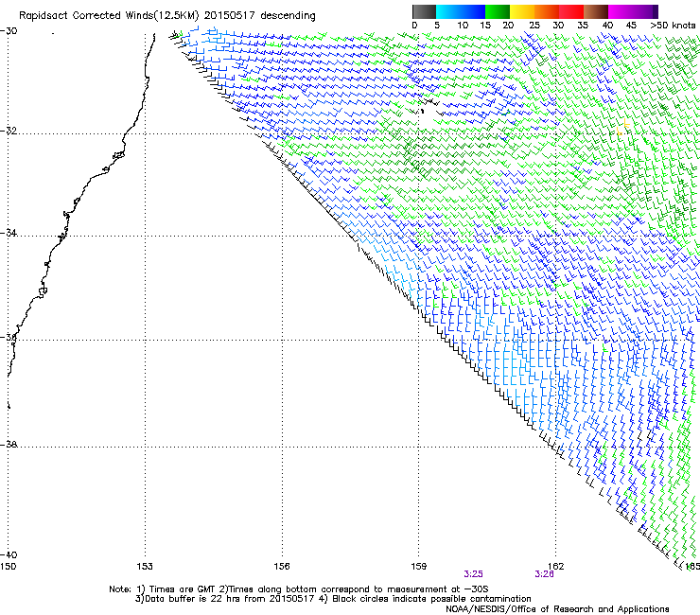The height and width of the screenshot is (615, 700).
Task: Click the cyan 5-10 knots legend segment
Action: click(448, 12)
